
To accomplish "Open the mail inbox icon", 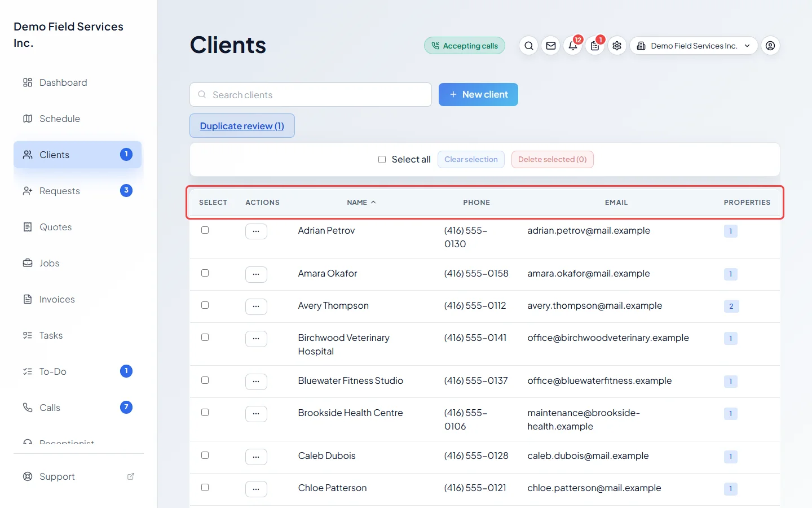I will 551,46.
